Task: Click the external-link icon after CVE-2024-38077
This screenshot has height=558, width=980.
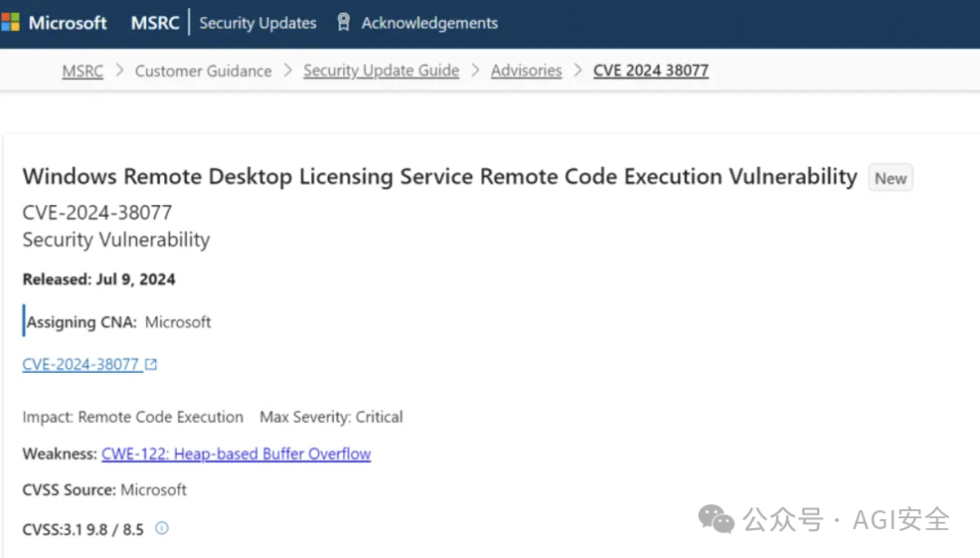Action: pyautogui.click(x=151, y=365)
